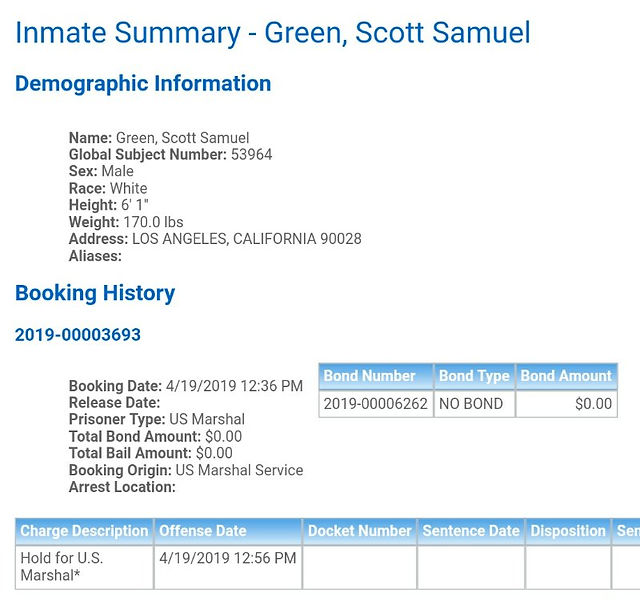Image resolution: width=640 pixels, height=609 pixels.
Task: Click the Los Angeles address line
Action: [x=215, y=239]
